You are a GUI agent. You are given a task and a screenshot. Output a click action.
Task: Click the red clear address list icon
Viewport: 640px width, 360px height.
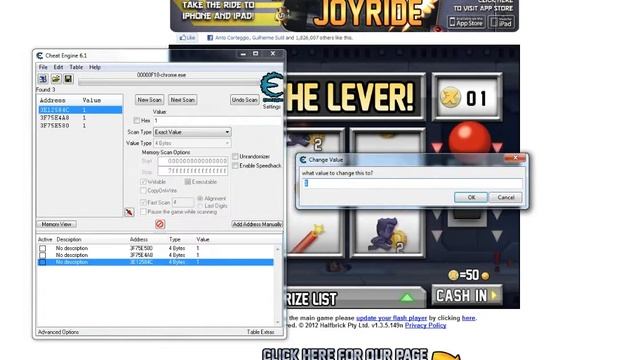point(160,224)
